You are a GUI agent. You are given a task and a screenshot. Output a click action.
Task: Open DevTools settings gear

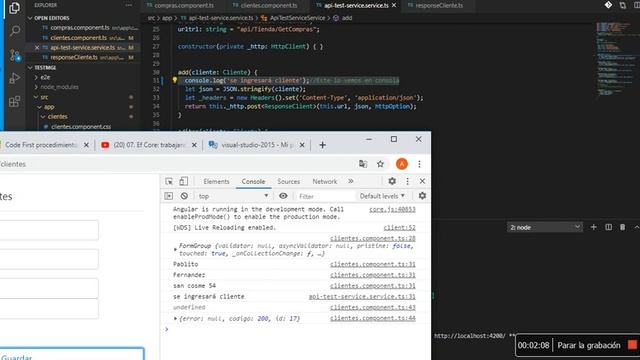[x=392, y=181]
